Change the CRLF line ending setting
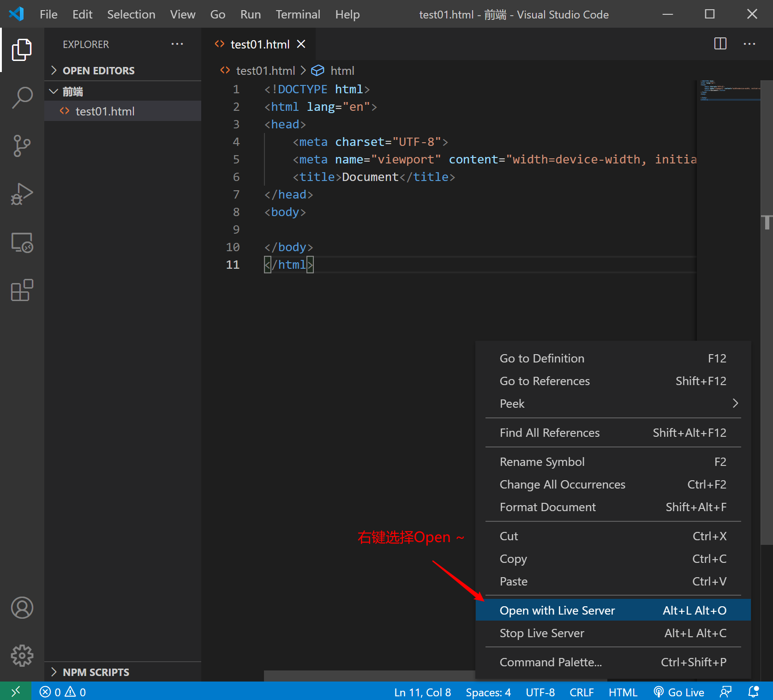This screenshot has width=773, height=700. coord(581,692)
